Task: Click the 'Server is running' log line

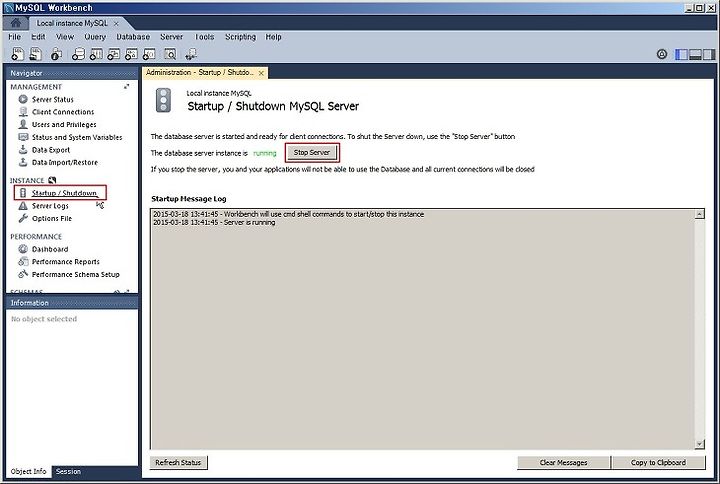Action: click(214, 222)
